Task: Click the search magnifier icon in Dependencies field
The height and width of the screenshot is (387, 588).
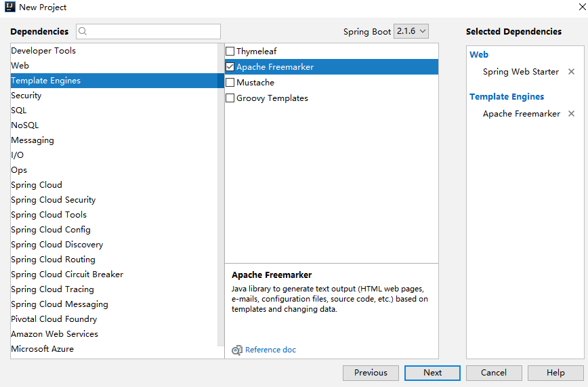Action: pos(83,31)
